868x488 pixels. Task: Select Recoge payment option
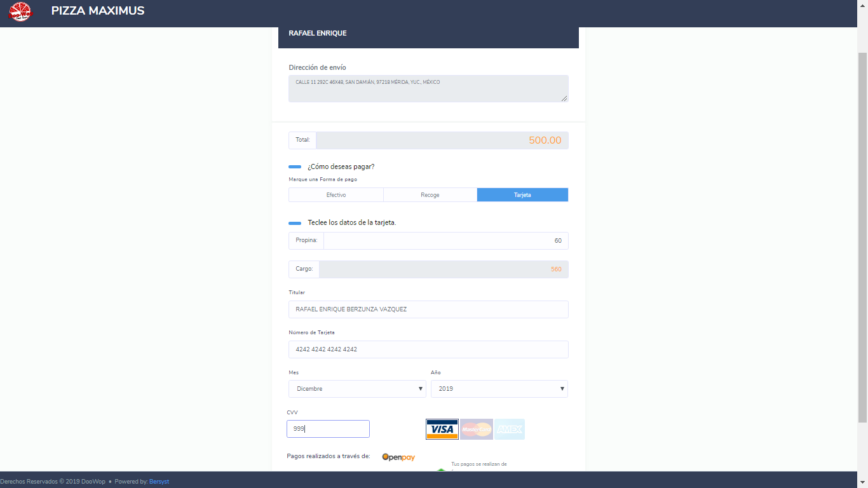pyautogui.click(x=430, y=195)
